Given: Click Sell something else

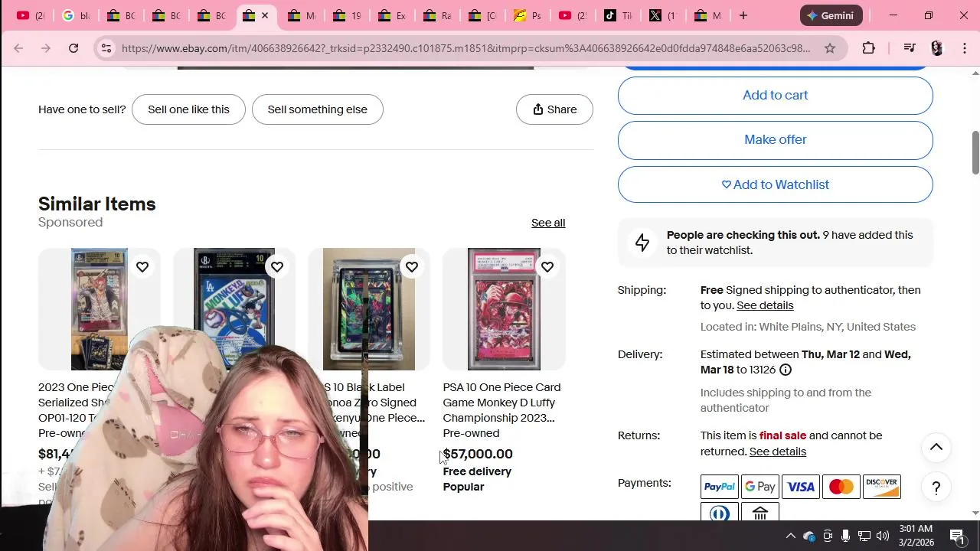Looking at the screenshot, I should [317, 109].
